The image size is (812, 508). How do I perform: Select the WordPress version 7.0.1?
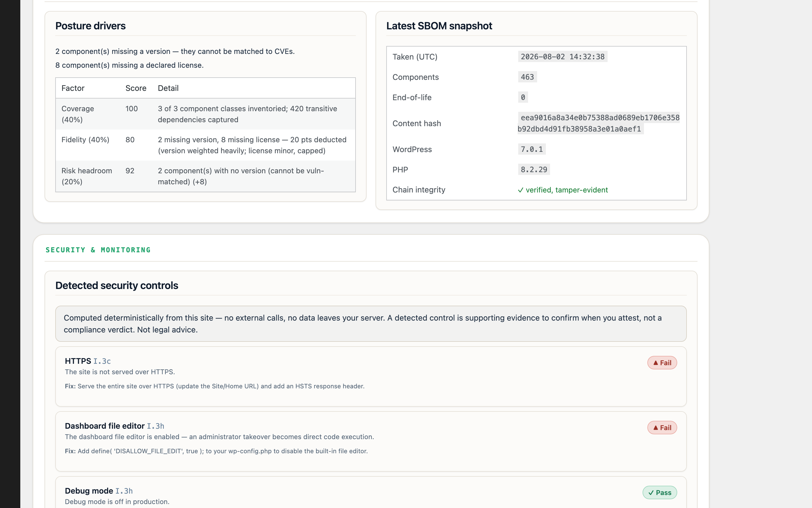click(531, 149)
